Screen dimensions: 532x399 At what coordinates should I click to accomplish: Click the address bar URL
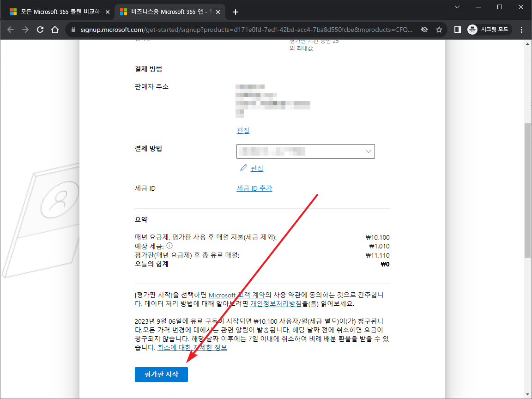[x=246, y=30]
